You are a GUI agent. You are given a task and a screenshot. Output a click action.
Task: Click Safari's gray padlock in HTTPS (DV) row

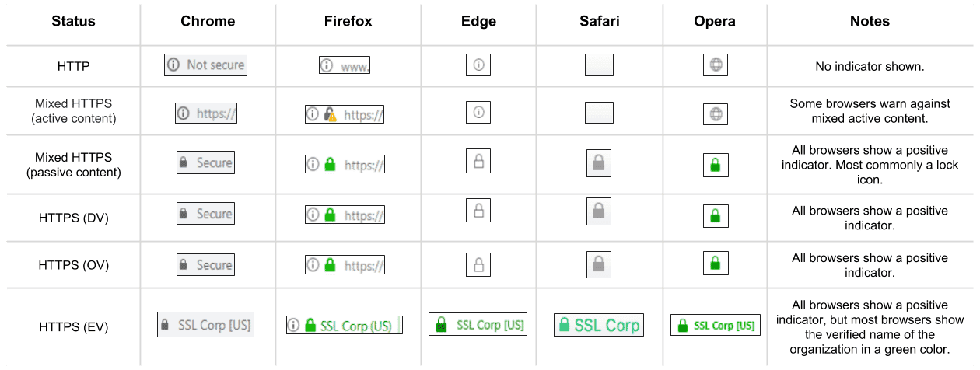[x=599, y=211]
